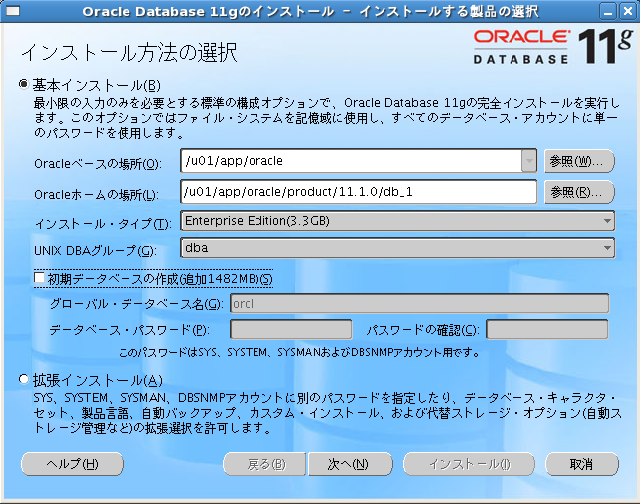
Task: Select the 基本インストール radio button
Action: [x=24, y=84]
